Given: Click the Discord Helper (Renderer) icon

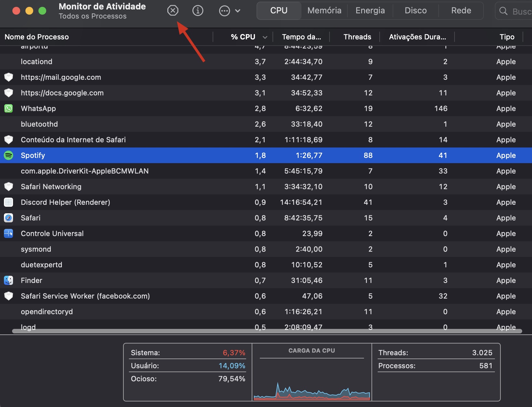Looking at the screenshot, I should [8, 202].
